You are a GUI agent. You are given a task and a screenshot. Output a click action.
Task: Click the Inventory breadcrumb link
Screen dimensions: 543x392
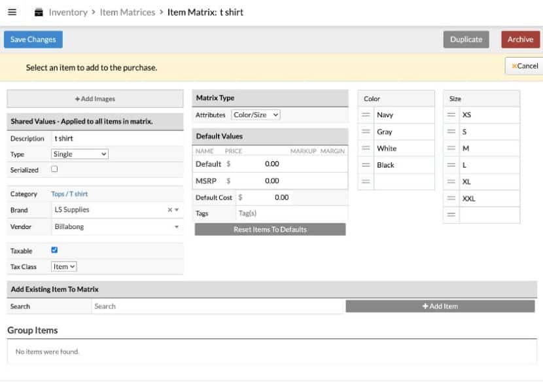(x=67, y=12)
